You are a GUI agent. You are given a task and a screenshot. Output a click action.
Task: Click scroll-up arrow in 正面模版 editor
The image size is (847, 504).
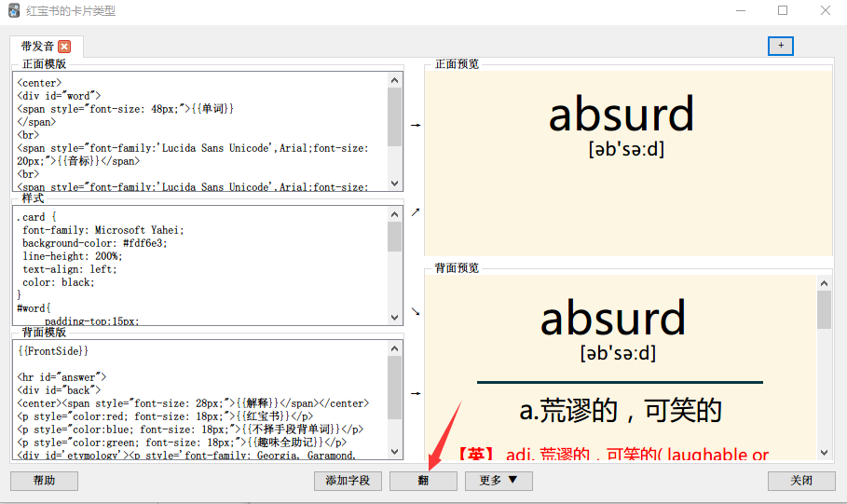[395, 80]
